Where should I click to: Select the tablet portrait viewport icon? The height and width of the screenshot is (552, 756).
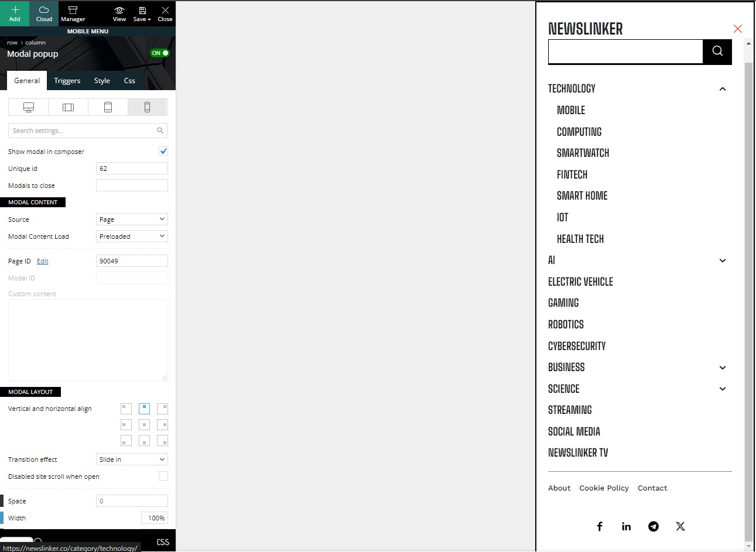pos(108,107)
